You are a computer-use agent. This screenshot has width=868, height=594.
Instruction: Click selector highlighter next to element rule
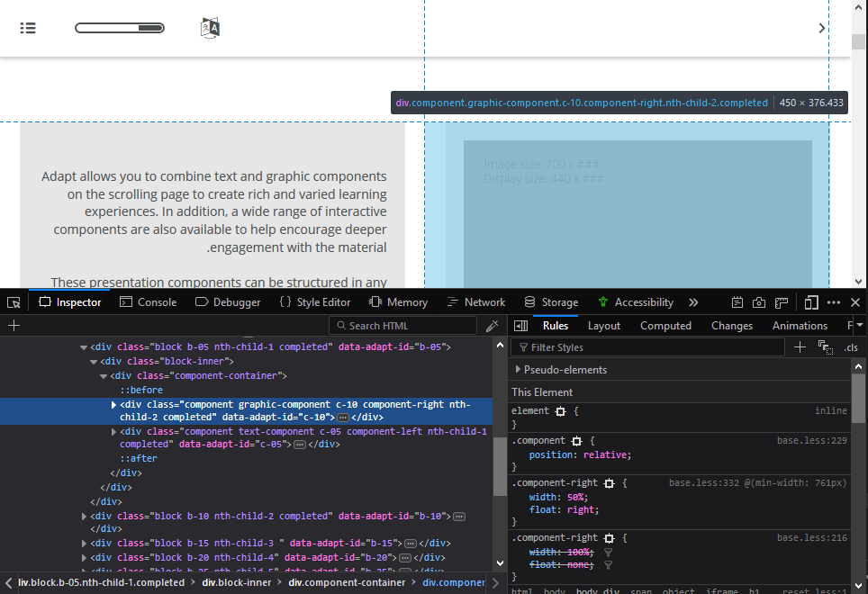click(x=560, y=411)
